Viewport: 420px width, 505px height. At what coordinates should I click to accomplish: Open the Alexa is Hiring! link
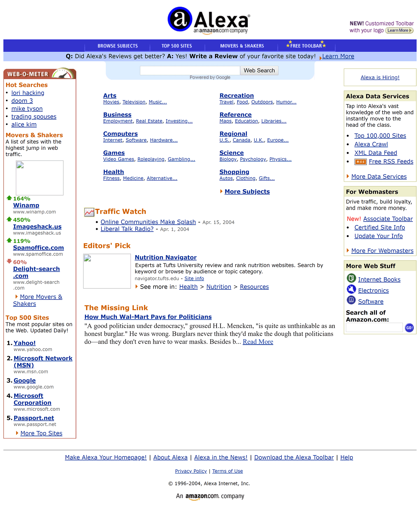(380, 77)
